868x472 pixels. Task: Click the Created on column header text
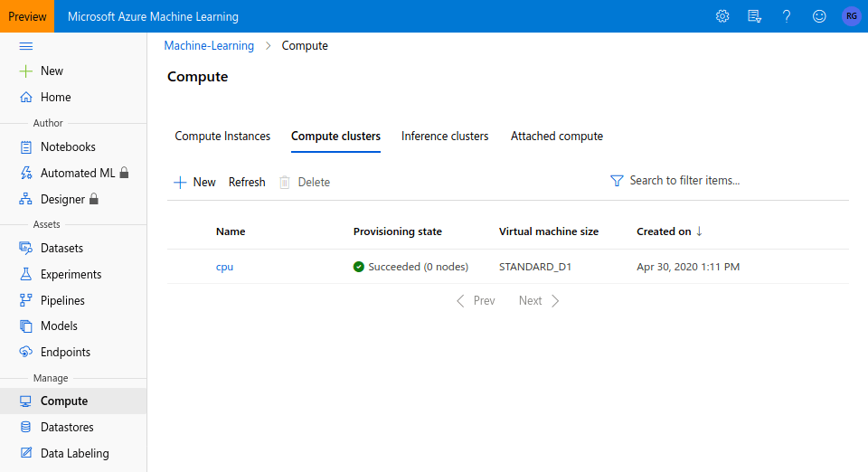point(664,231)
